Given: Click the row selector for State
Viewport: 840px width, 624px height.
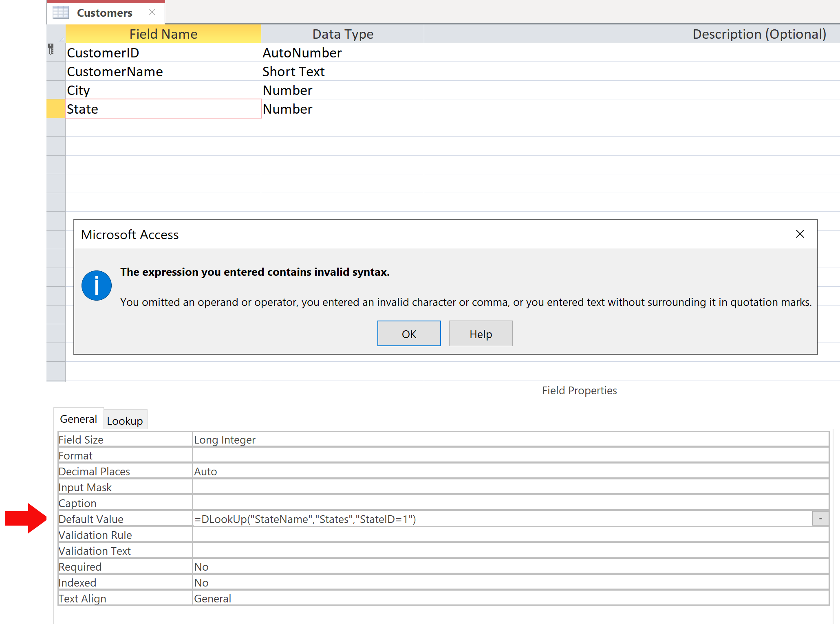Looking at the screenshot, I should click(56, 109).
